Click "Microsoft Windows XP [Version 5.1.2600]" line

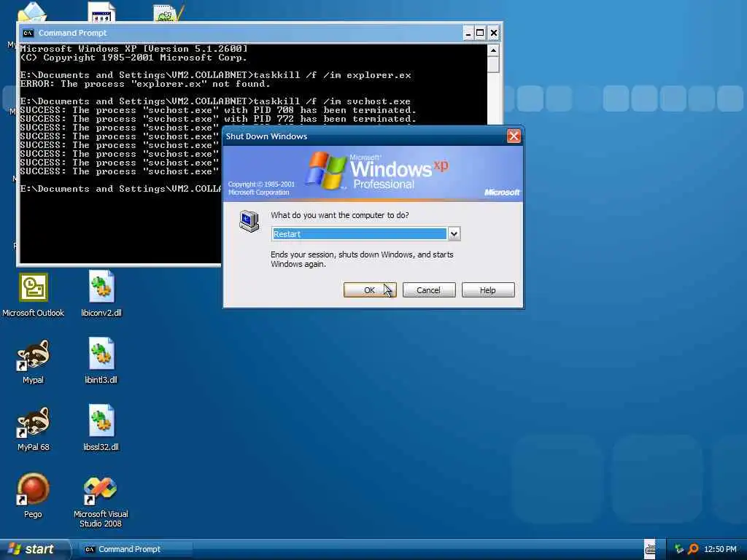coord(134,49)
